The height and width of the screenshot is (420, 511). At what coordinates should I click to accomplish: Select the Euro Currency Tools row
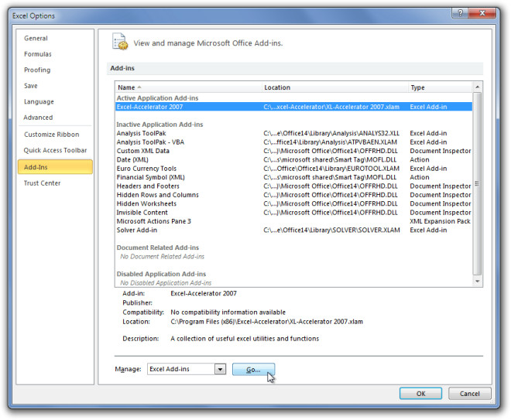[293, 169]
